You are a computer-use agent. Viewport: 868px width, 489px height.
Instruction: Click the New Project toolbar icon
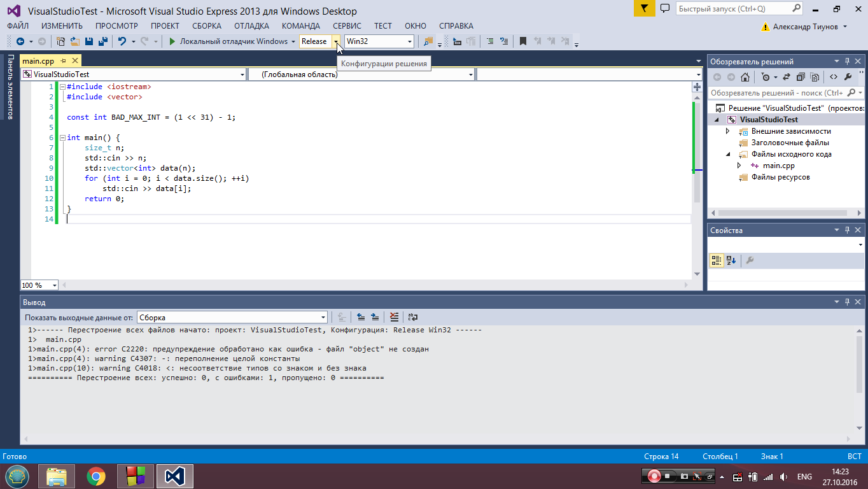(61, 41)
